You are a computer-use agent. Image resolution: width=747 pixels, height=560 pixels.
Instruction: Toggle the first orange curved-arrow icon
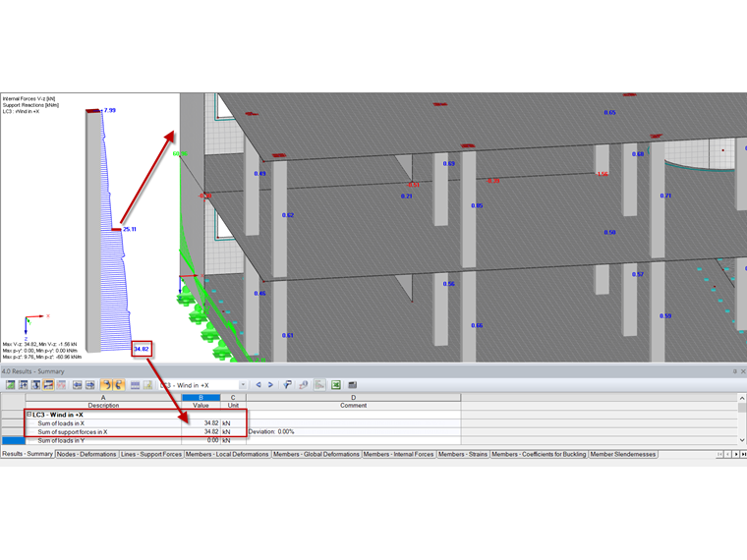pyautogui.click(x=106, y=385)
